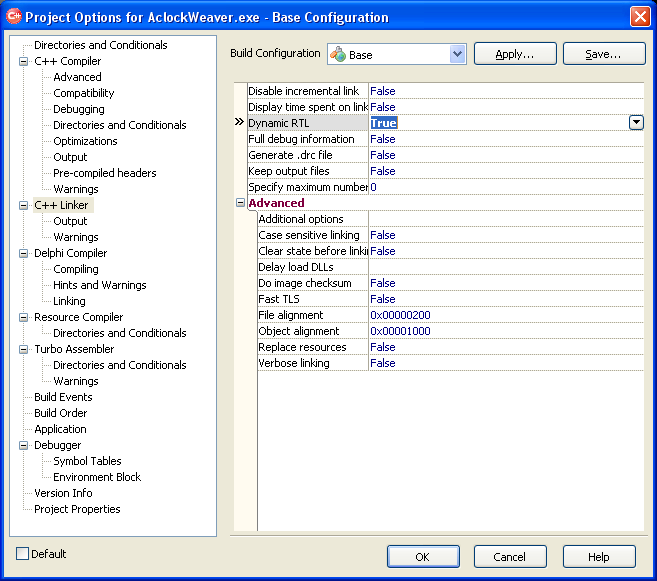Open the Build Order page
The width and height of the screenshot is (657, 581).
pos(60,413)
